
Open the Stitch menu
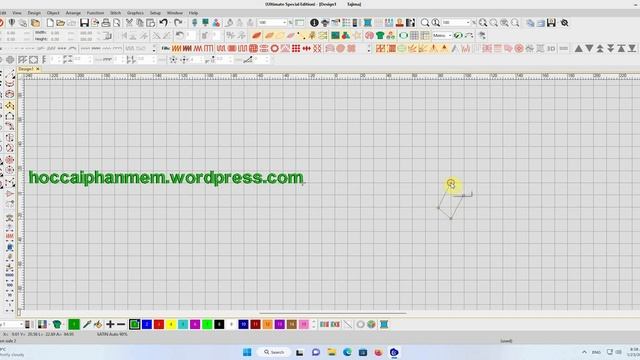click(x=116, y=13)
